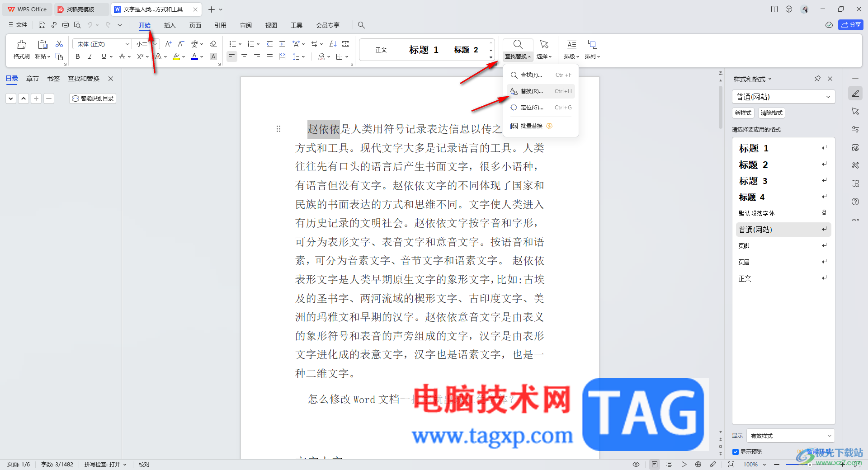The width and height of the screenshot is (868, 470).
Task: Click the Select cursor tool icon
Action: (544, 44)
